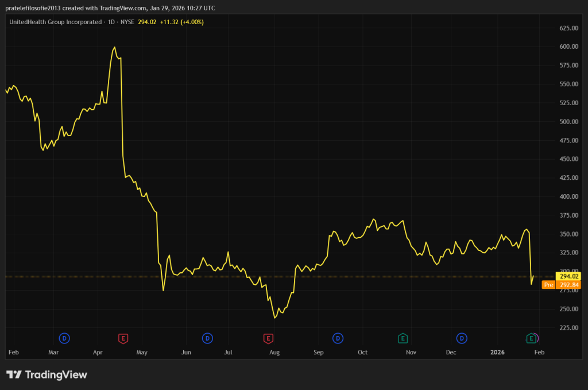Click the Nov label on time axis

[411, 352]
